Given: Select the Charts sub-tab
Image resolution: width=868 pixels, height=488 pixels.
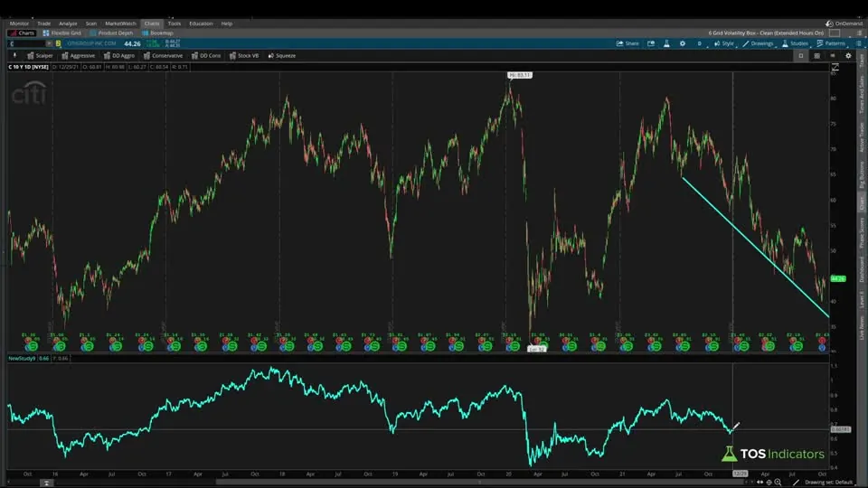Looking at the screenshot, I should [x=22, y=33].
